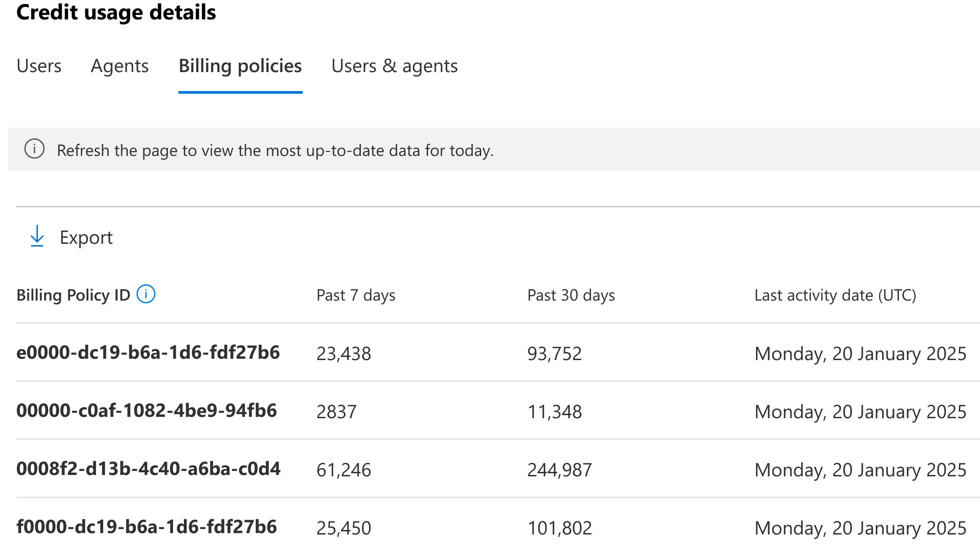Click the refresh page notice text
Image resolution: width=980 pixels, height=548 pixels.
point(275,151)
